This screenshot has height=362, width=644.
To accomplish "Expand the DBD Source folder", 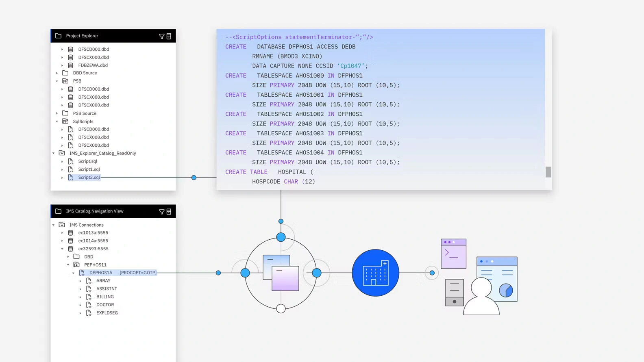I will click(x=57, y=73).
